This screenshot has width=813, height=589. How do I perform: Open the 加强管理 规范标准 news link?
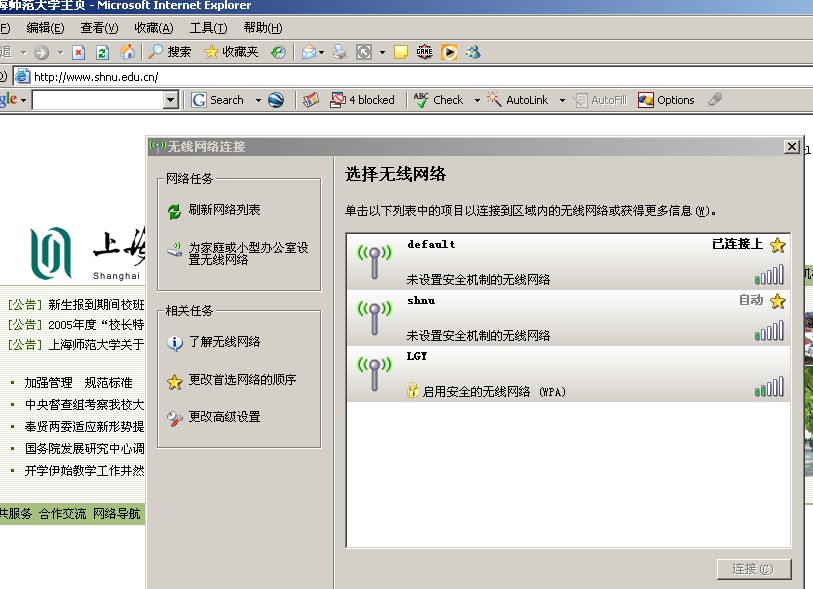(78, 383)
